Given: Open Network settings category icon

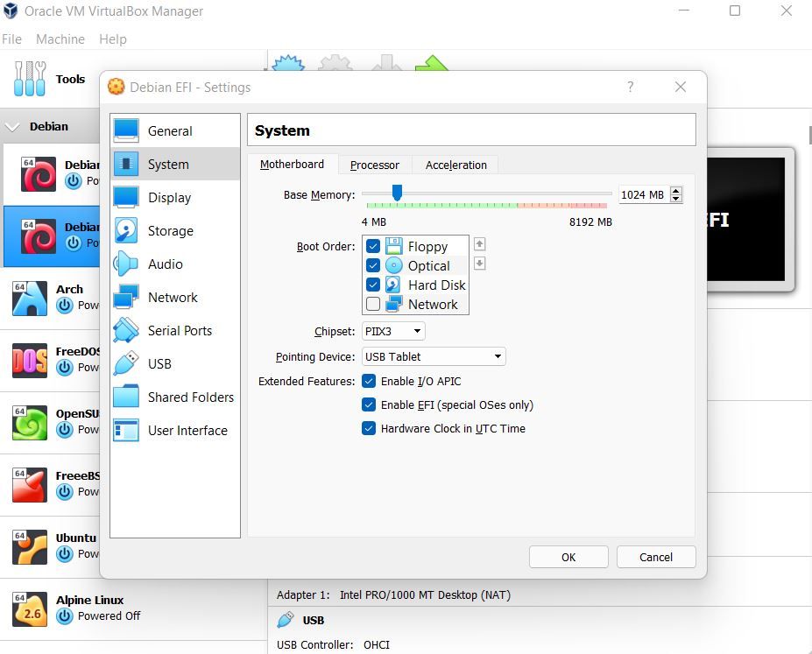Looking at the screenshot, I should coord(126,297).
